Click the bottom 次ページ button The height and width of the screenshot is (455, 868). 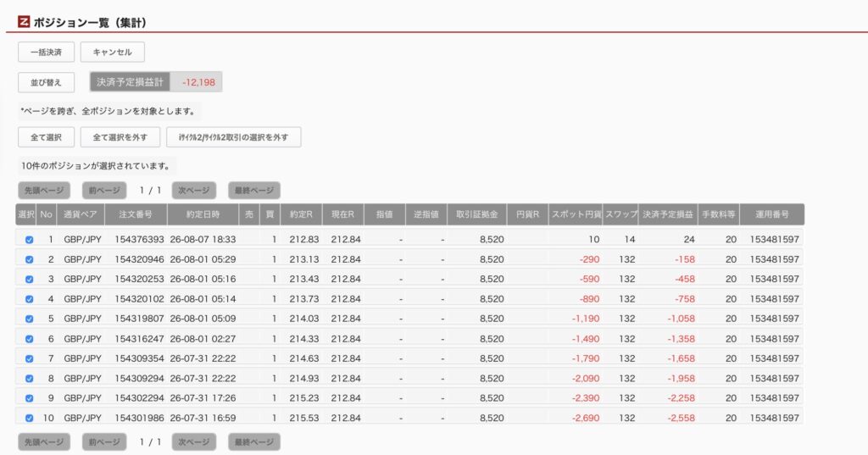click(194, 441)
